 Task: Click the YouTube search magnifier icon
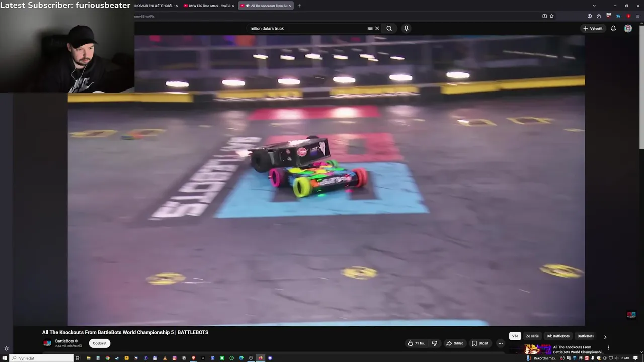point(389,28)
